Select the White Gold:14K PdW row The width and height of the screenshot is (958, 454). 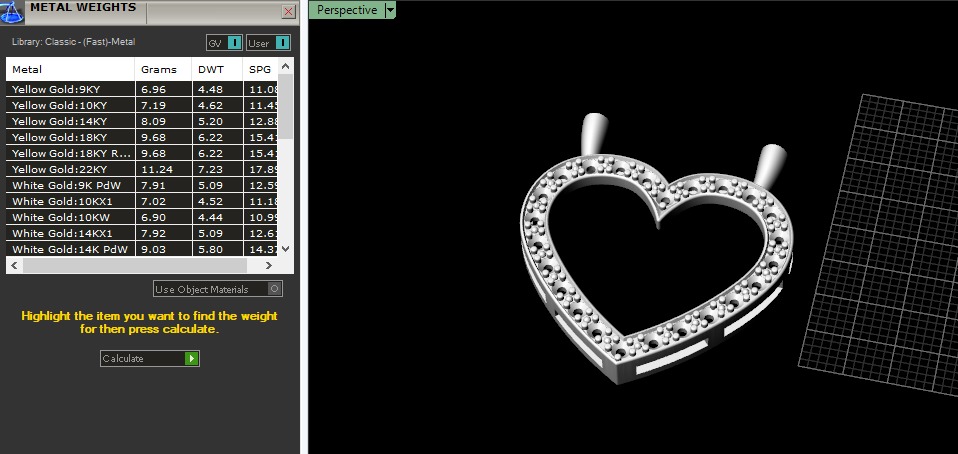click(x=142, y=249)
